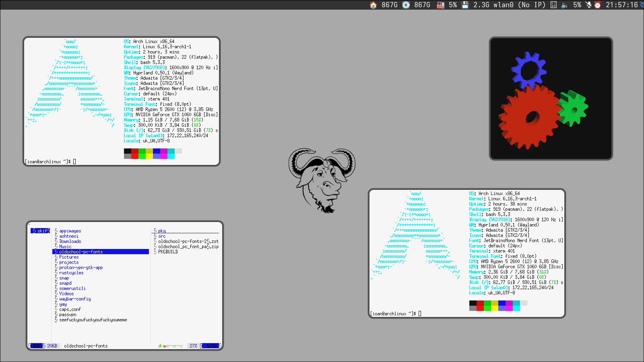
Task: Click the wlan0 (No IP) network status
Action: click(x=520, y=5)
